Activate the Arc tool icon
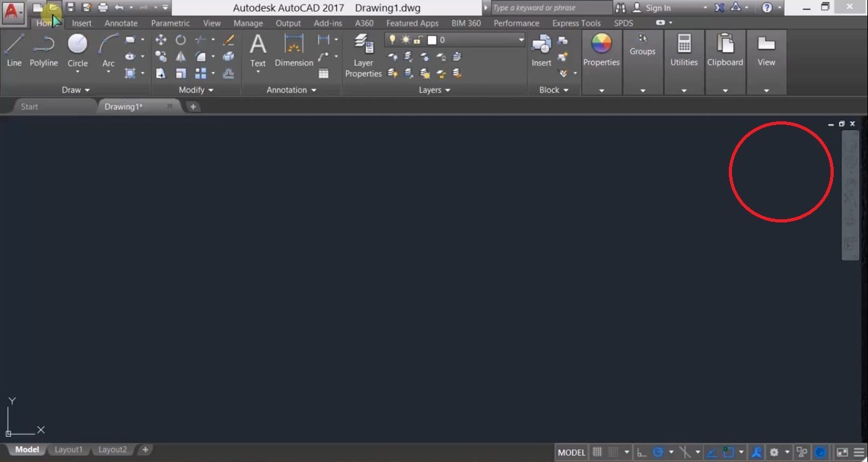 coord(109,44)
